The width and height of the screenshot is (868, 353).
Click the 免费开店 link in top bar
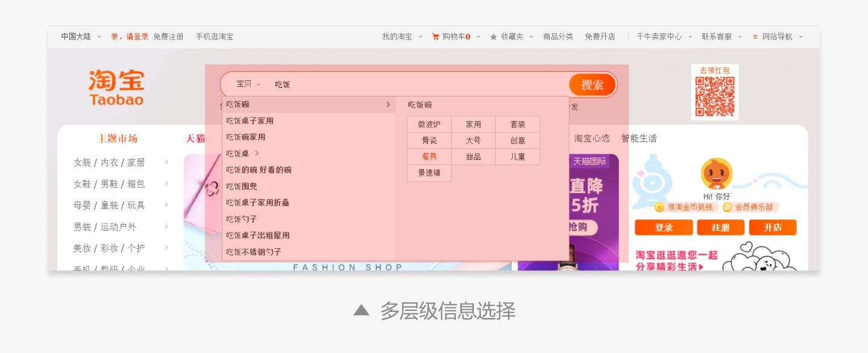(600, 37)
